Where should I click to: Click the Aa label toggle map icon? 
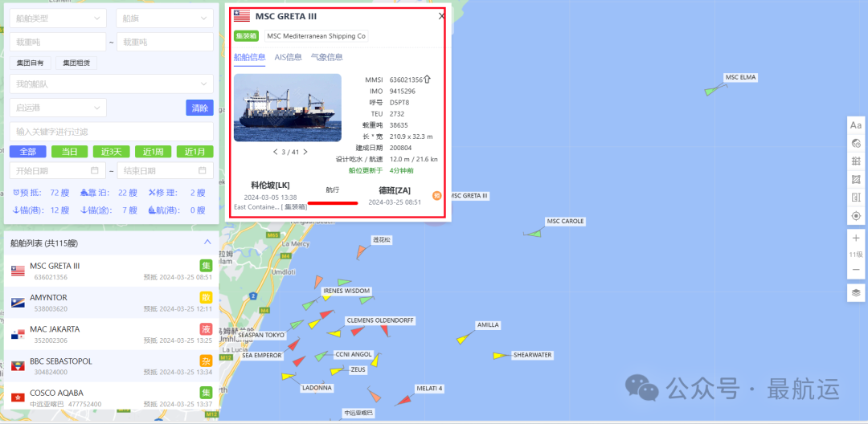click(856, 125)
